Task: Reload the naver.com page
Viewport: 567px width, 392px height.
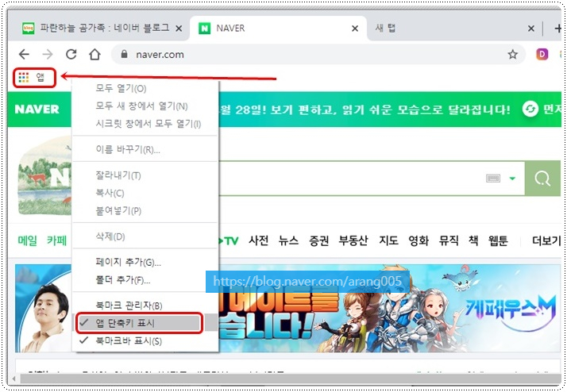Action: click(71, 54)
